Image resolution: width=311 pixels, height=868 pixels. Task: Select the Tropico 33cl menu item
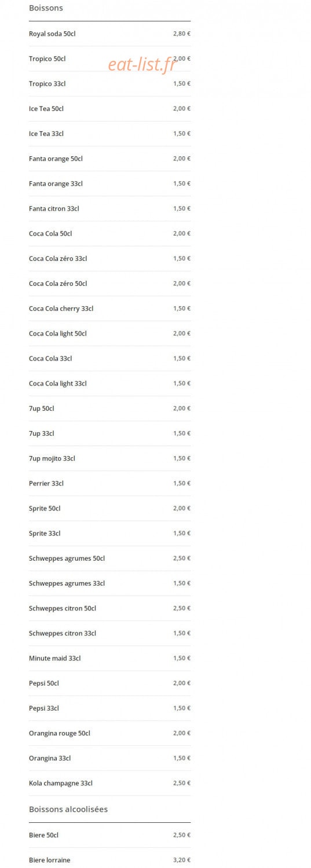pyautogui.click(x=109, y=84)
